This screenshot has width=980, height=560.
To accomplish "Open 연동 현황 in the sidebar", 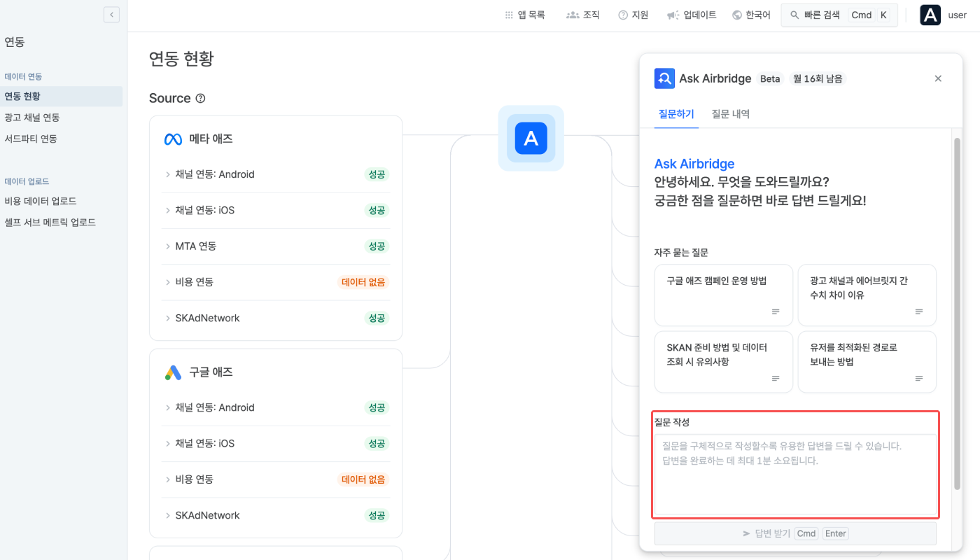I will [x=61, y=96].
